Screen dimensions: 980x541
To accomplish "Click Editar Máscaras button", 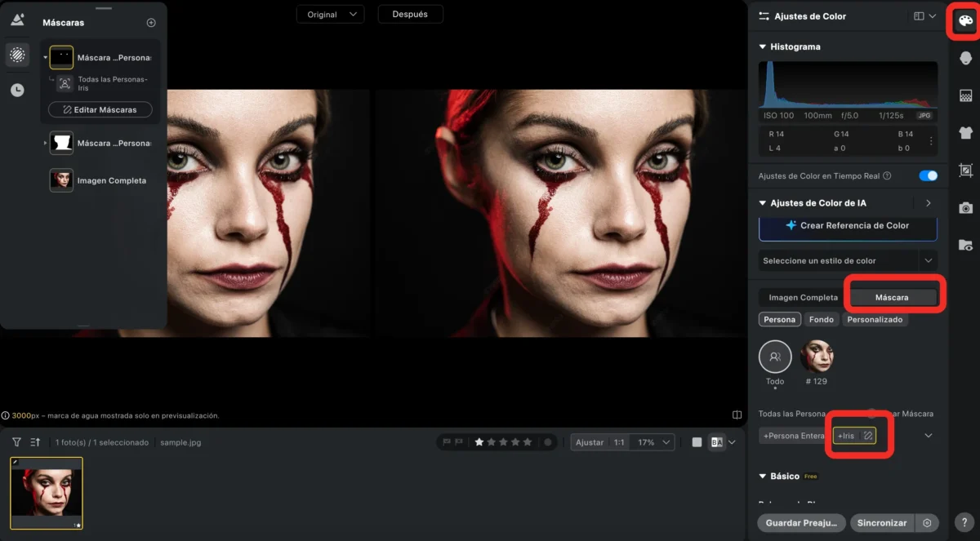I will pos(100,109).
